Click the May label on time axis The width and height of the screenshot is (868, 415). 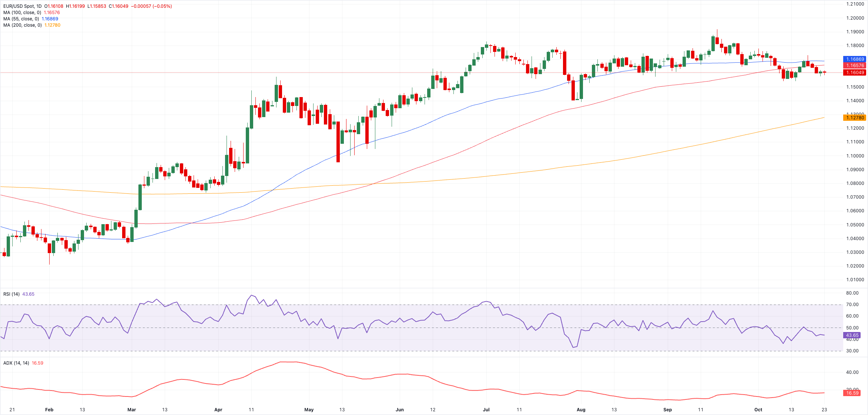coord(309,410)
